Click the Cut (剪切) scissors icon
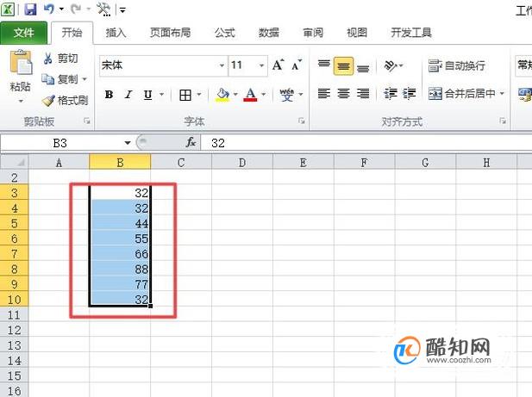 tap(47, 59)
